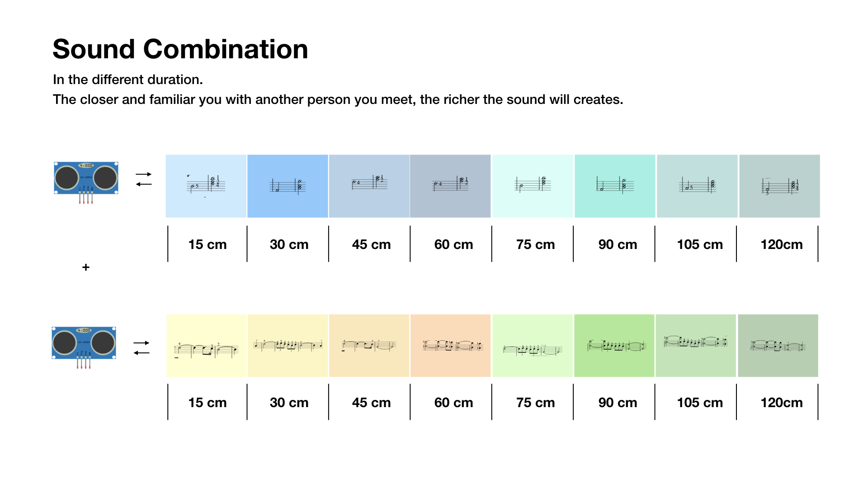Select top row 120cm notation tile

(x=779, y=186)
